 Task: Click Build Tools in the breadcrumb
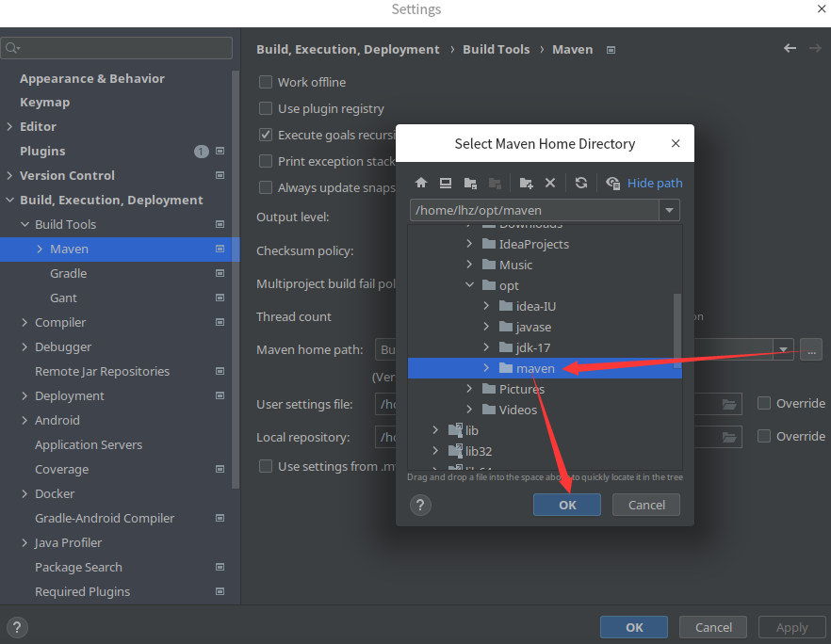[x=496, y=49]
